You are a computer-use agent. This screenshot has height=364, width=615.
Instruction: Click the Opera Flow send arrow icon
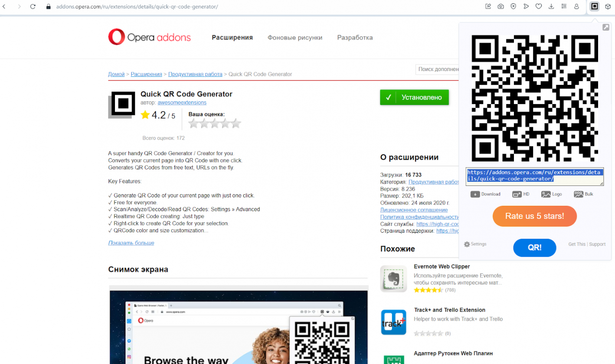tap(526, 6)
